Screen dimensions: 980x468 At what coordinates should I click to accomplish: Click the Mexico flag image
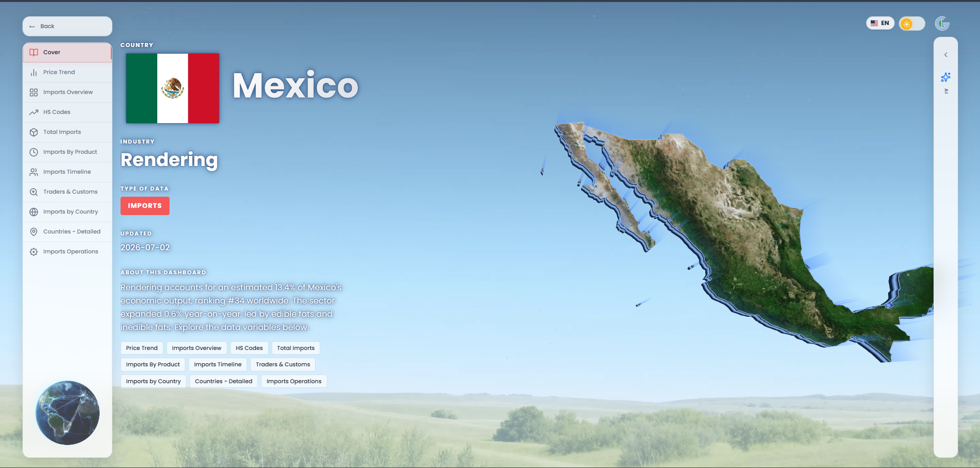pyautogui.click(x=173, y=88)
